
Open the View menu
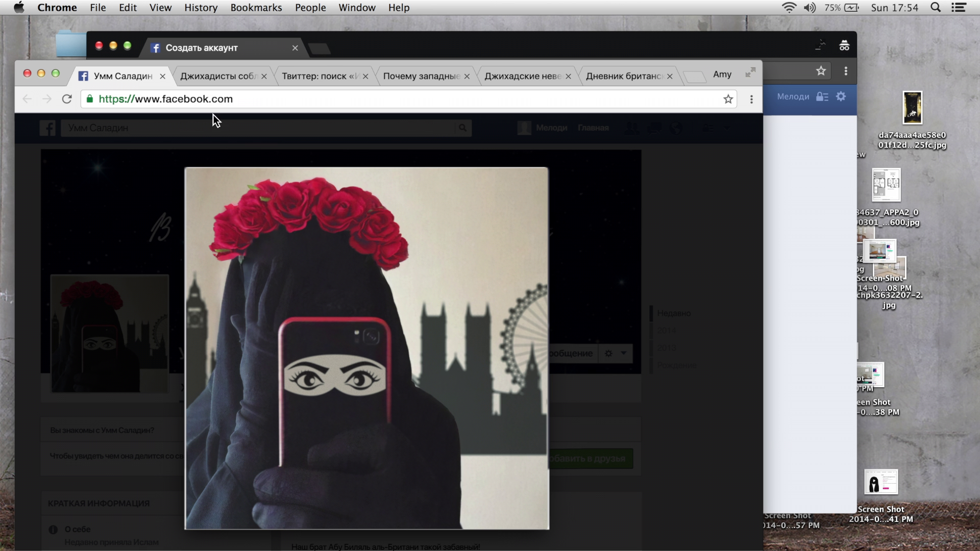pyautogui.click(x=160, y=8)
